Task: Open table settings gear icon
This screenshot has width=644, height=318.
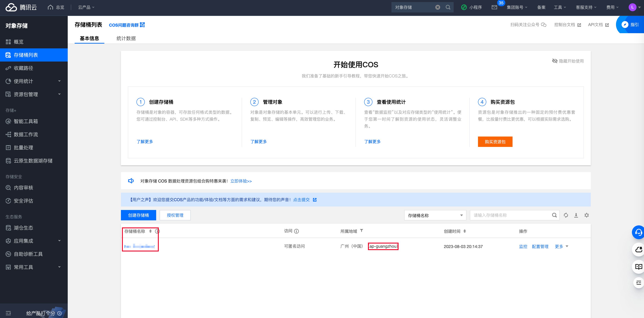Action: pyautogui.click(x=586, y=215)
